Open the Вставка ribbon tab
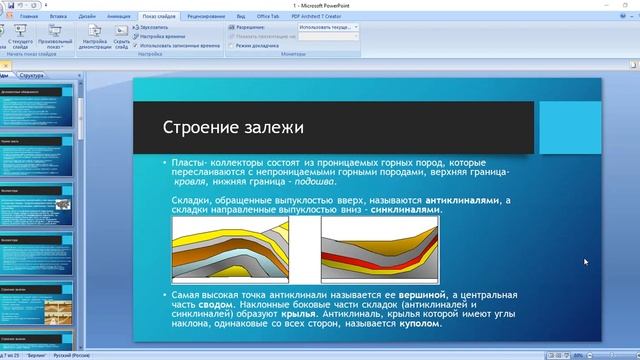The width and height of the screenshot is (640, 360). [x=58, y=16]
